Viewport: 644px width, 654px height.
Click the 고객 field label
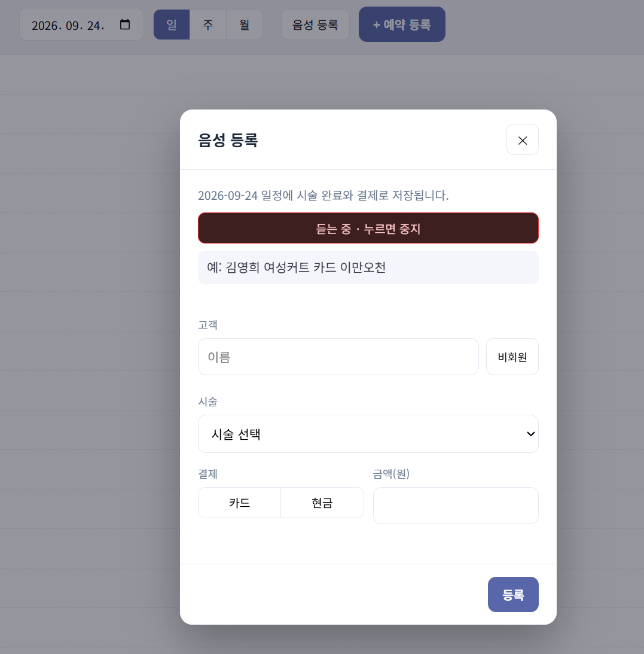(x=207, y=324)
